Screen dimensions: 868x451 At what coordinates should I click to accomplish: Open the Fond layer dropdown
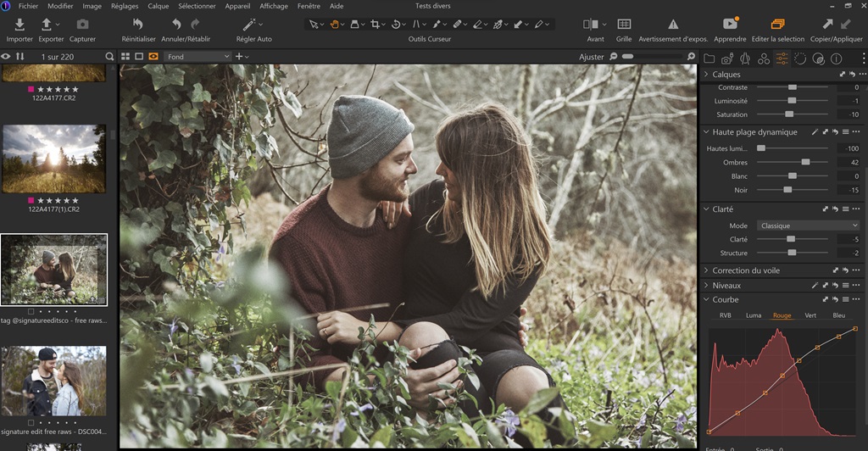(198, 57)
